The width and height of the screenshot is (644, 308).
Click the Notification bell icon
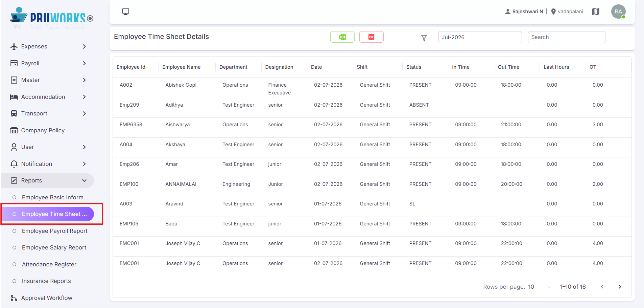tap(14, 164)
